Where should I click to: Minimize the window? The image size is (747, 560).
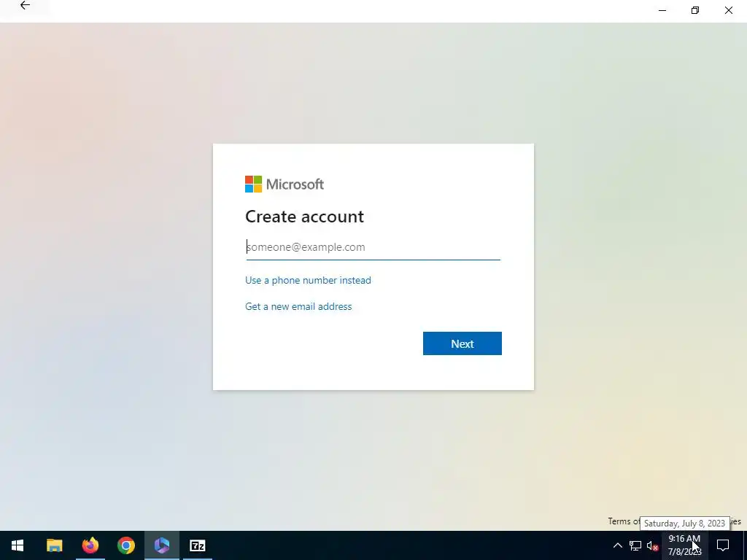[662, 10]
